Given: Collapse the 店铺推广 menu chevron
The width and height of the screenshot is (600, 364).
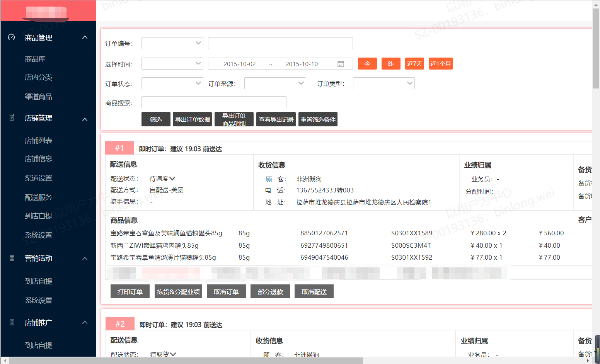Looking at the screenshot, I should (x=85, y=322).
